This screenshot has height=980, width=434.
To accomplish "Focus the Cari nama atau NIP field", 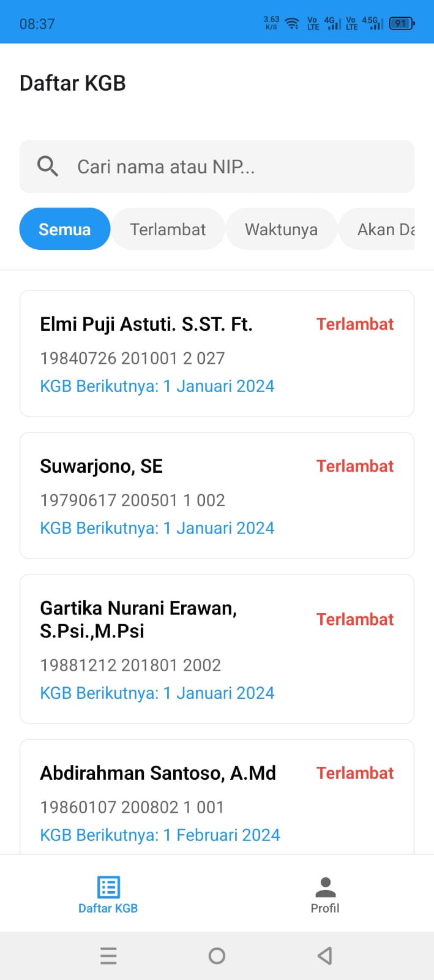I will (217, 167).
